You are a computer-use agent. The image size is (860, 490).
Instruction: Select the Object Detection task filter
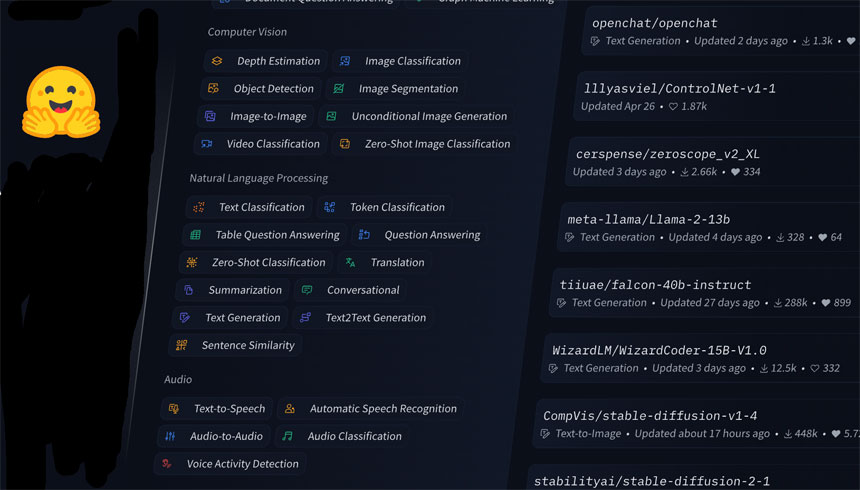coord(261,88)
